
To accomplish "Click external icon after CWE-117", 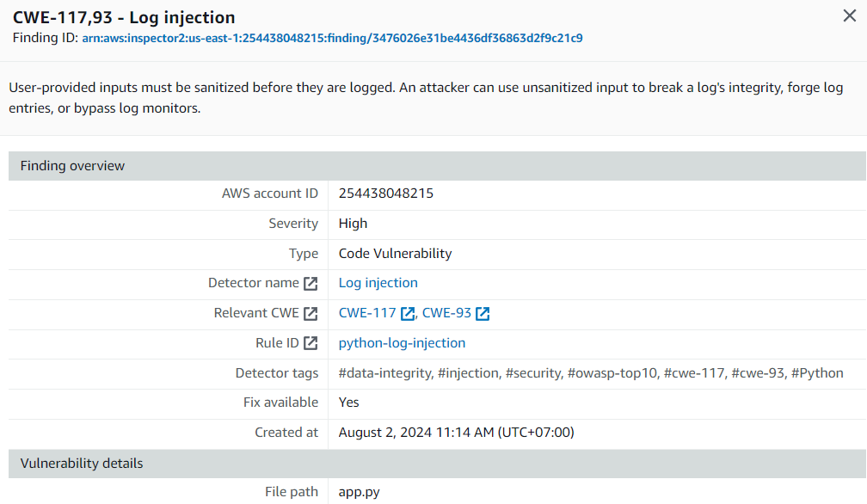I will 408,313.
